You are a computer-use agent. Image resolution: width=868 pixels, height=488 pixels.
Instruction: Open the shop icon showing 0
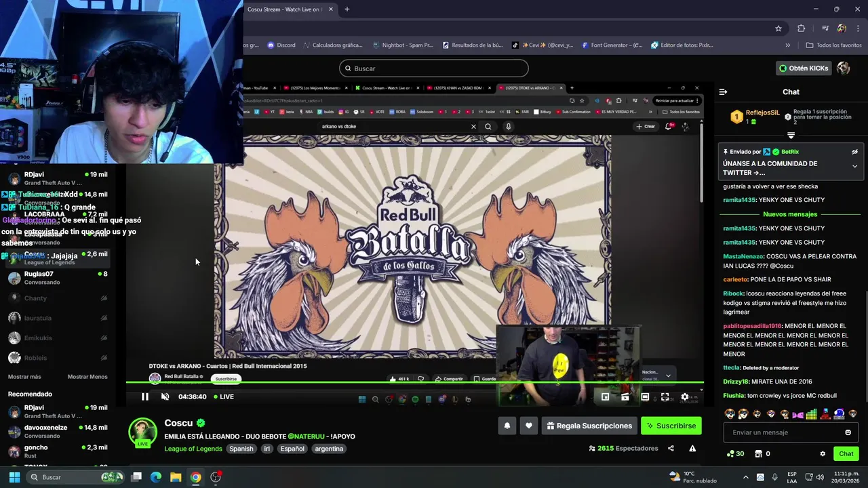[762, 453]
